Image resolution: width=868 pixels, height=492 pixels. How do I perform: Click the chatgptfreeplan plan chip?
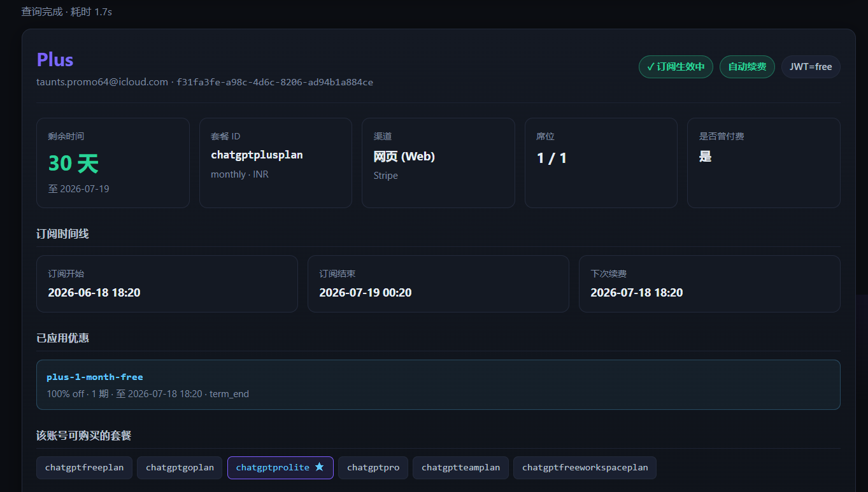84,468
